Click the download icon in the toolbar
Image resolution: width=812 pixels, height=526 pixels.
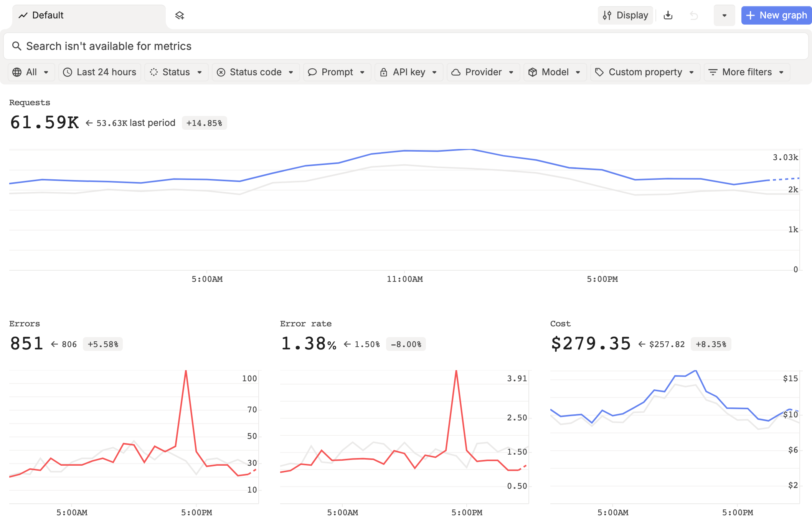click(668, 15)
